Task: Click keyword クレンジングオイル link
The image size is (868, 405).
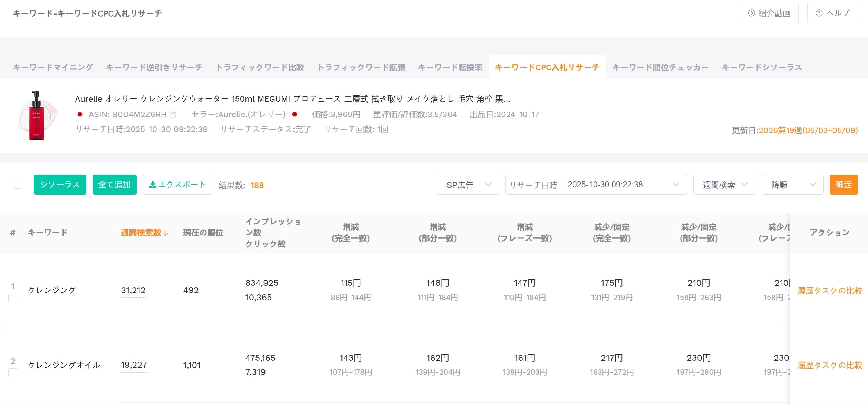Action: click(x=64, y=365)
